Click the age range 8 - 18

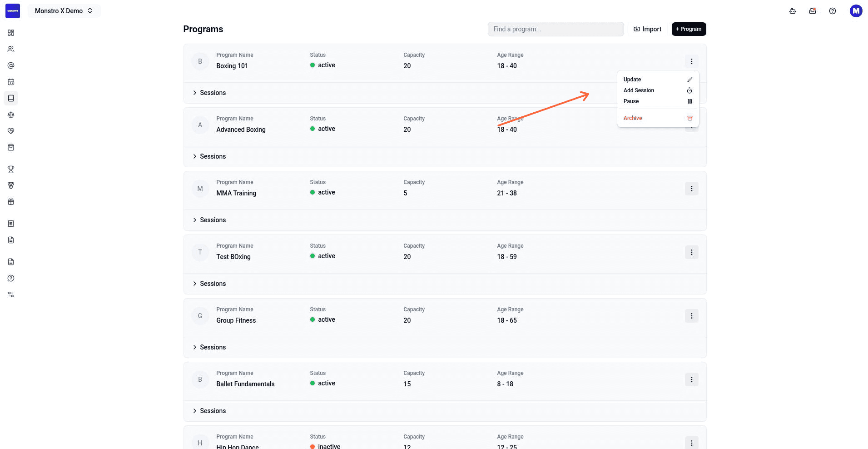pos(505,384)
